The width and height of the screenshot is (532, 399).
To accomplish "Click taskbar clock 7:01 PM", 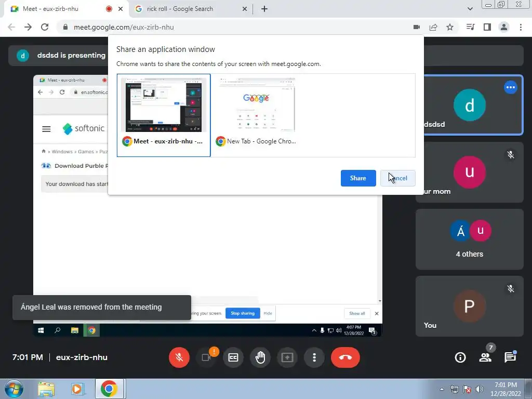I will point(506,389).
